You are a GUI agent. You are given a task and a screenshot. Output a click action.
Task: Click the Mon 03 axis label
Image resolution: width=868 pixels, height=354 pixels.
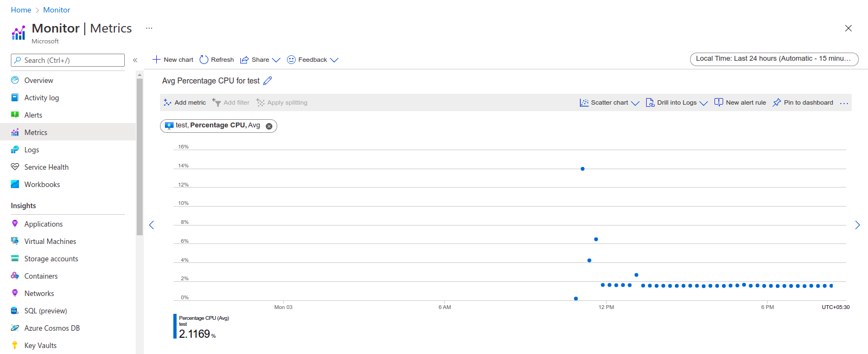pyautogui.click(x=283, y=307)
